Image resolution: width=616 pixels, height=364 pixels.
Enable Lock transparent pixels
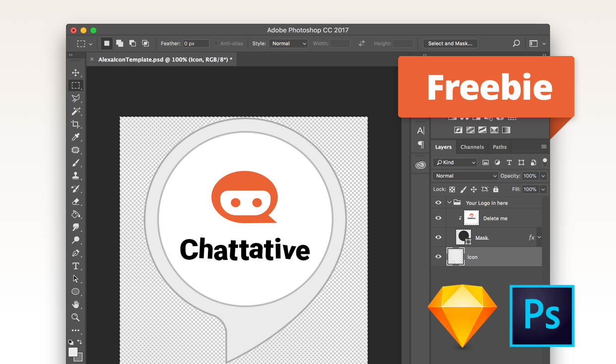click(x=452, y=189)
